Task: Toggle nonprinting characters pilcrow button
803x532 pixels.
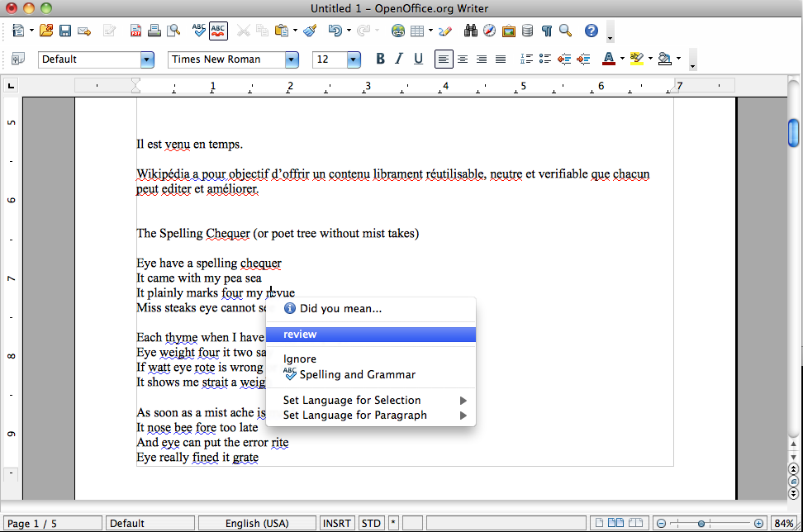Action: coord(546,31)
